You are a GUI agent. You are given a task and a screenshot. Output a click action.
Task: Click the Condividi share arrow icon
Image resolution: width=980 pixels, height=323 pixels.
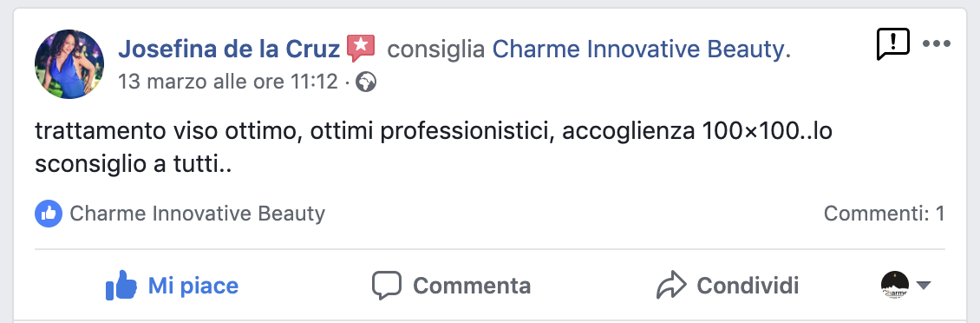pyautogui.click(x=671, y=286)
